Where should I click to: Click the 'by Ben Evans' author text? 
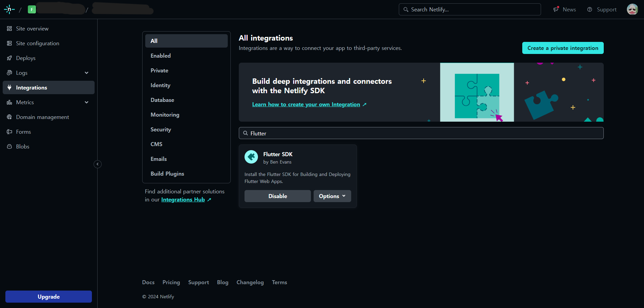(x=277, y=162)
